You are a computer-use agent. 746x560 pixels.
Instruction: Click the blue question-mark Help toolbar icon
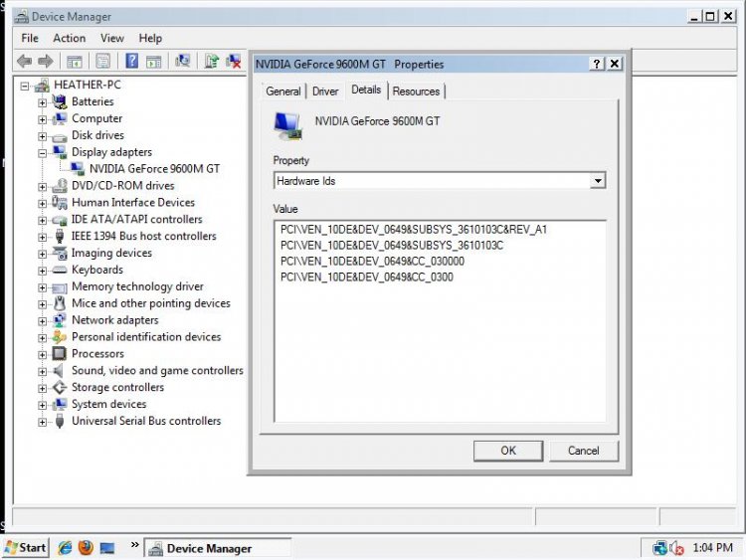[131, 61]
